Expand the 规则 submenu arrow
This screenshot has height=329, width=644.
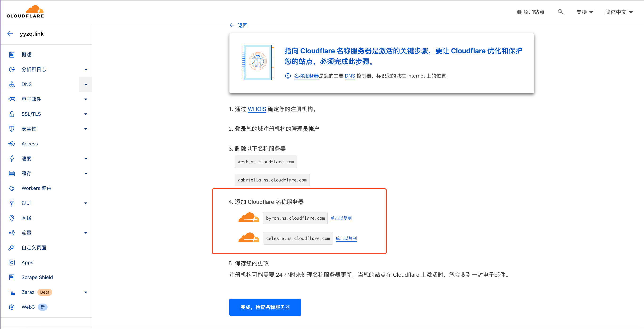(x=86, y=203)
